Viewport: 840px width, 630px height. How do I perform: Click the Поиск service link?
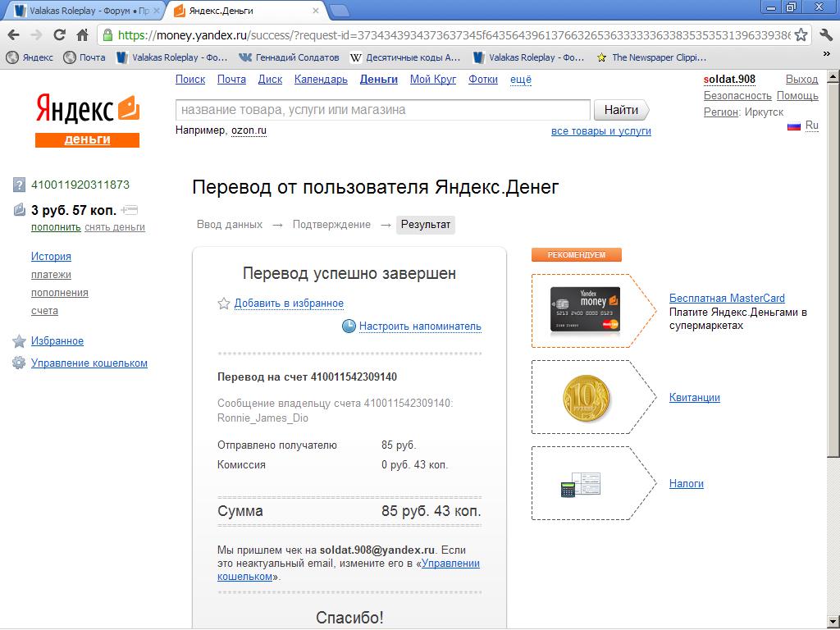(x=190, y=80)
